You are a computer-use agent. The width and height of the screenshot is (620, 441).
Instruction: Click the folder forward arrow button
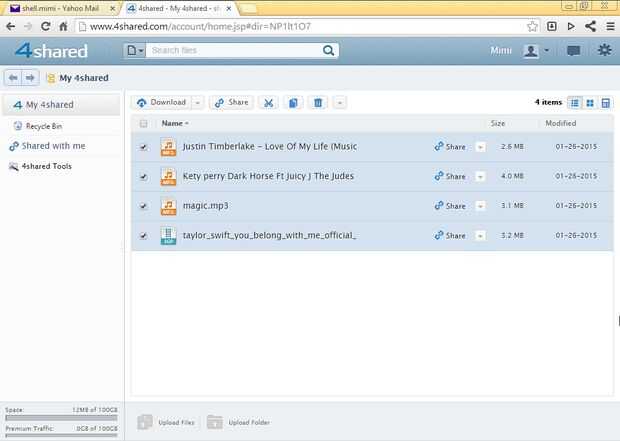pyautogui.click(x=30, y=78)
